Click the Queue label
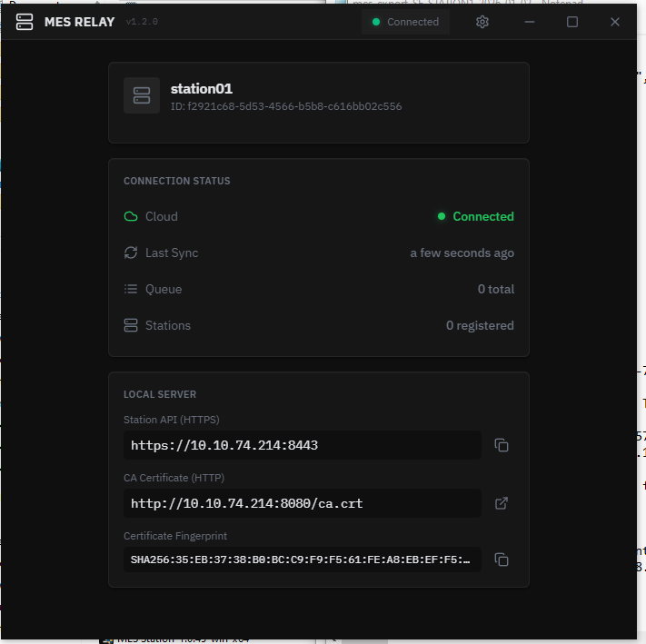Viewport: 646px width, 644px height. coord(164,289)
